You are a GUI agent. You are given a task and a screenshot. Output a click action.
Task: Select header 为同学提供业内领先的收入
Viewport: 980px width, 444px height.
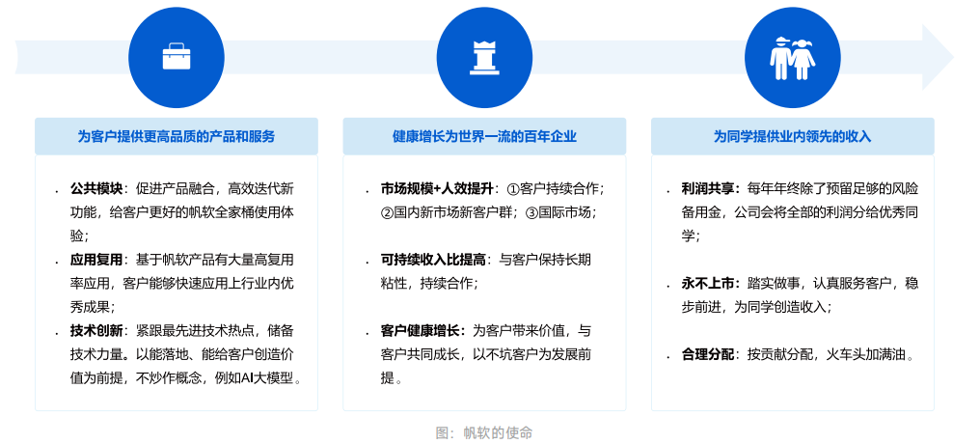793,136
